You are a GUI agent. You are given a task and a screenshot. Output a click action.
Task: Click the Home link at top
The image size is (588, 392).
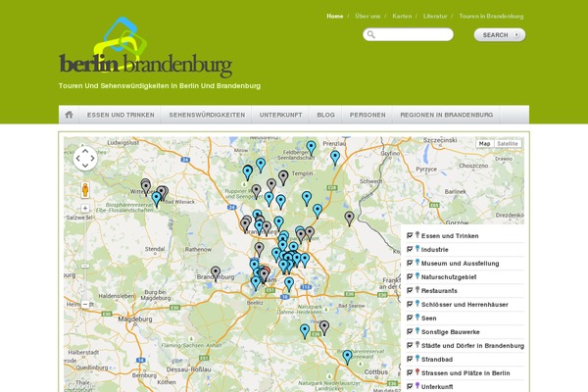[335, 16]
